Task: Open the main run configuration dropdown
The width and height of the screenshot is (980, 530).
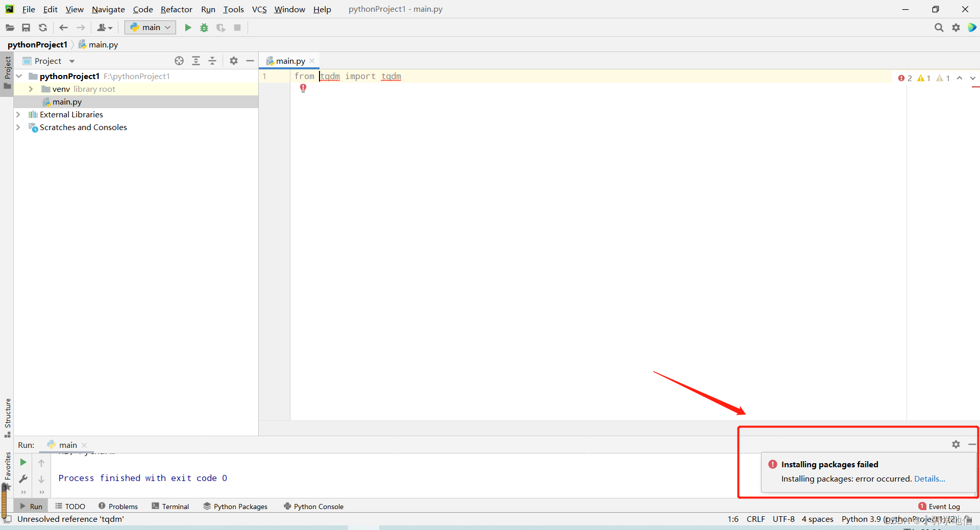Action: click(x=150, y=28)
